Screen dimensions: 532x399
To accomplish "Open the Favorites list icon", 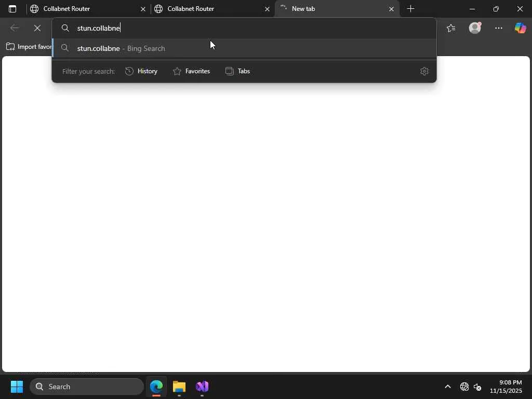I will 451,28.
